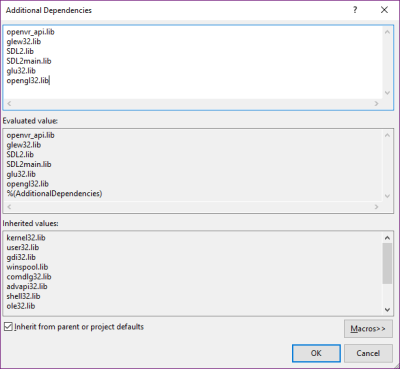Screen dimensions: 400x369
Task: Click %(AdditionalDependencies) in Evaluated value
Action: click(x=54, y=193)
